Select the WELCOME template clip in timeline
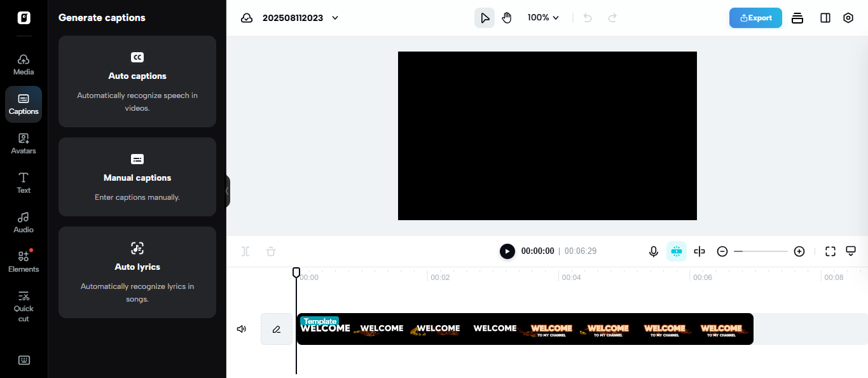This screenshot has width=868, height=378. tap(525, 329)
